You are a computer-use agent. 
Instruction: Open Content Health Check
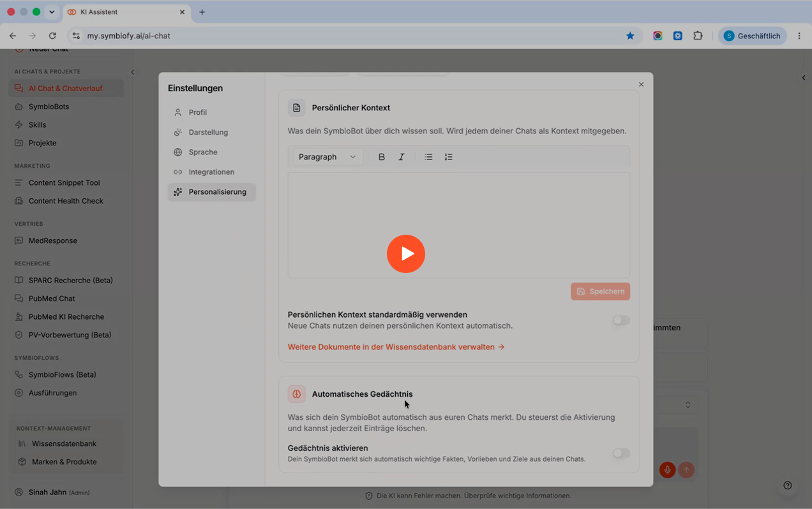coord(66,201)
